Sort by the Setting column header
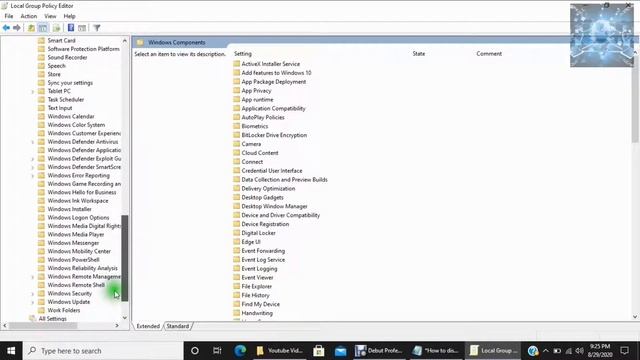The image size is (640, 360). 243,53
